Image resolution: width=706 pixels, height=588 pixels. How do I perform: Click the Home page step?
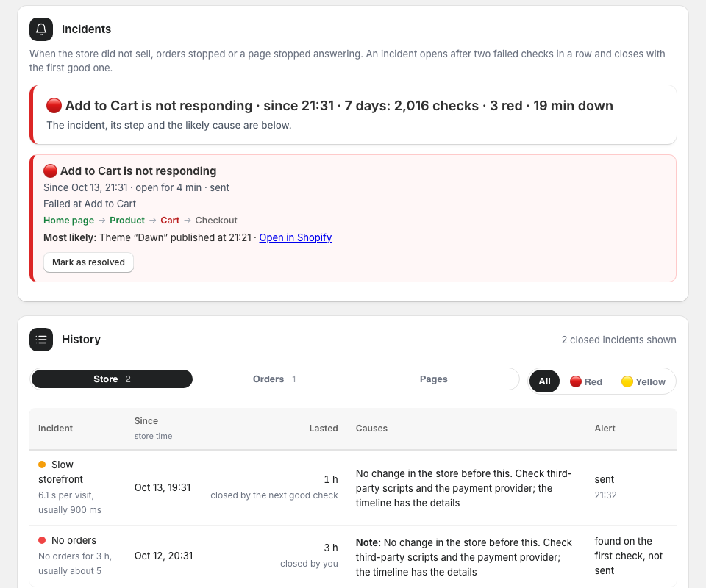(x=69, y=220)
